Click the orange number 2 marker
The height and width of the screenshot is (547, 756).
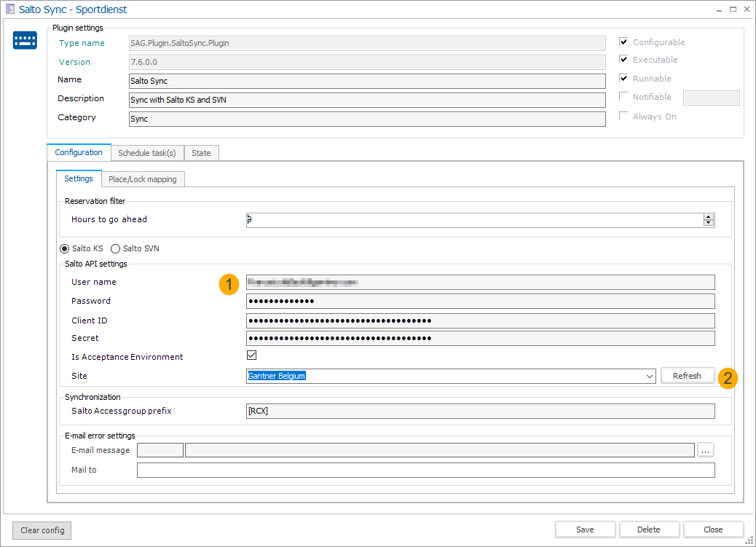(x=727, y=377)
